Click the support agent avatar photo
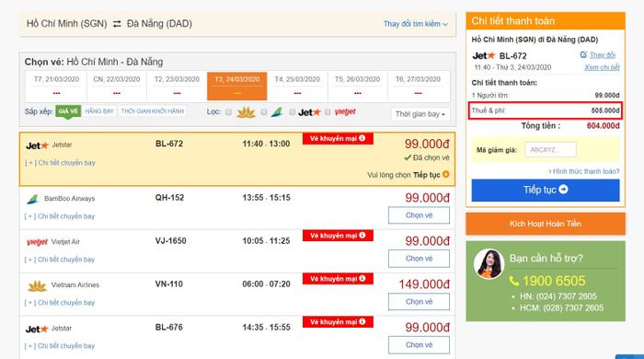Viewport: 644px width, 359px height. 489,263
